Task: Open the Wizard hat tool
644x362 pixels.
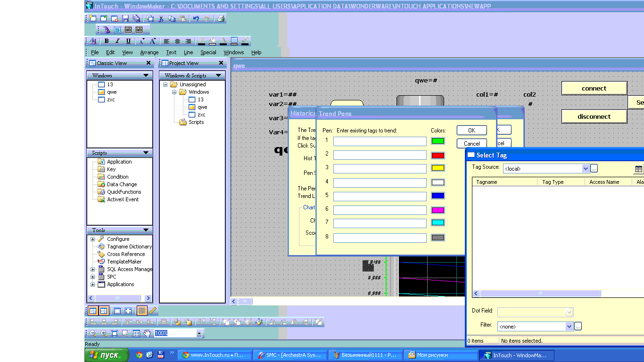Action: click(107, 30)
